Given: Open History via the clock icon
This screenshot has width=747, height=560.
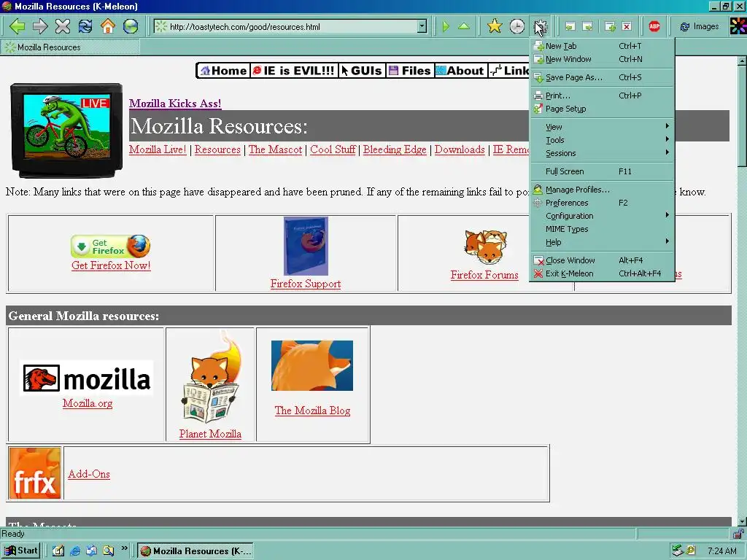Looking at the screenshot, I should tap(517, 26).
